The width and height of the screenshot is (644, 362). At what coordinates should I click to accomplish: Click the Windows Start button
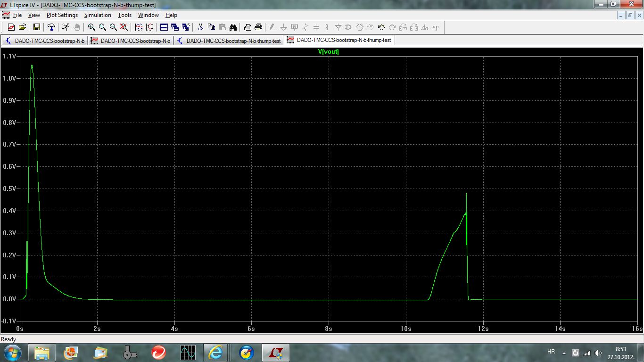tap(13, 352)
